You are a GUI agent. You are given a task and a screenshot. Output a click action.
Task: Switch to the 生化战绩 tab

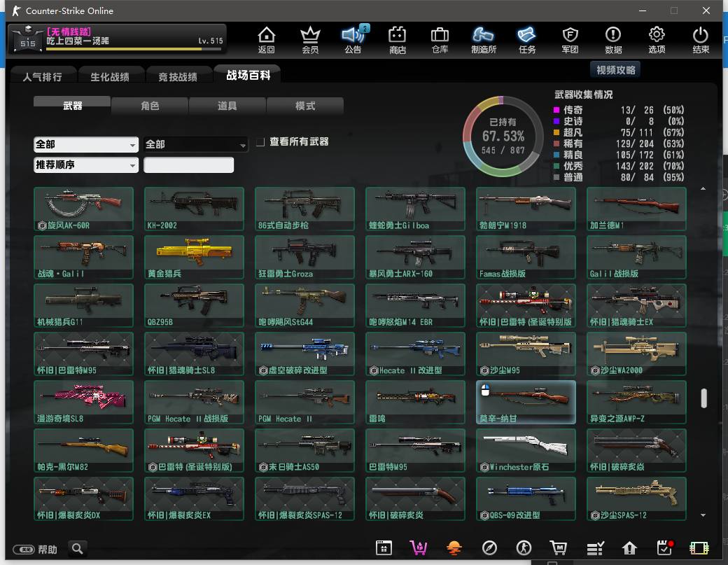click(x=110, y=76)
